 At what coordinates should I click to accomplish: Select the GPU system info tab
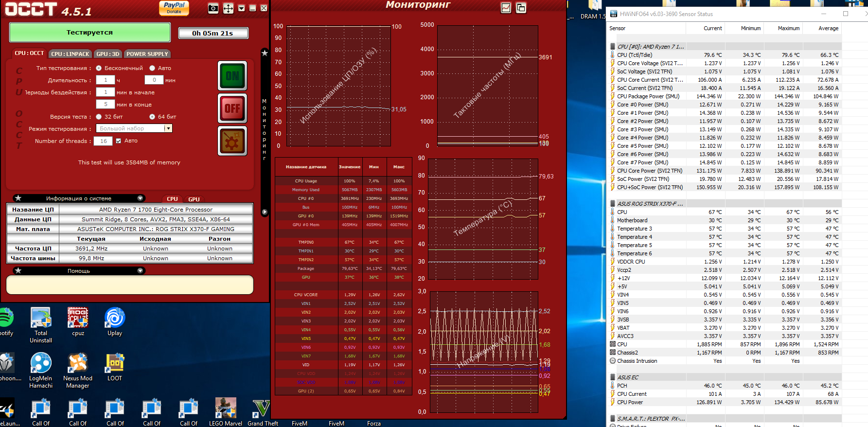[x=194, y=199]
